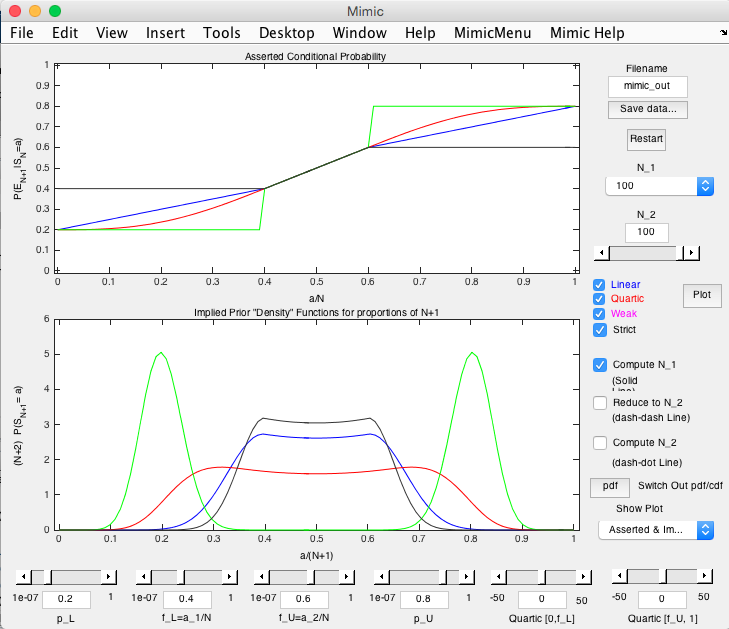
Task: Click the Quartic [0,f_L] slider track
Action: pyautogui.click(x=541, y=577)
